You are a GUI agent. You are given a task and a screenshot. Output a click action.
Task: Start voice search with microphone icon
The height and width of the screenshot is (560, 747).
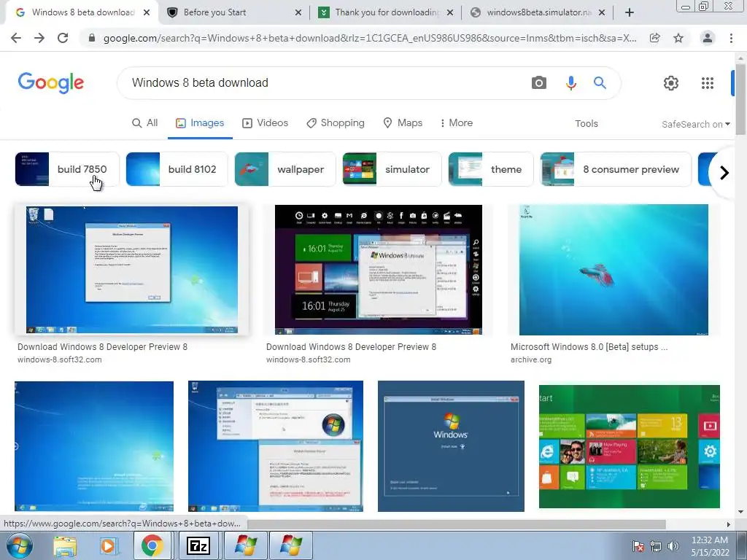[570, 83]
